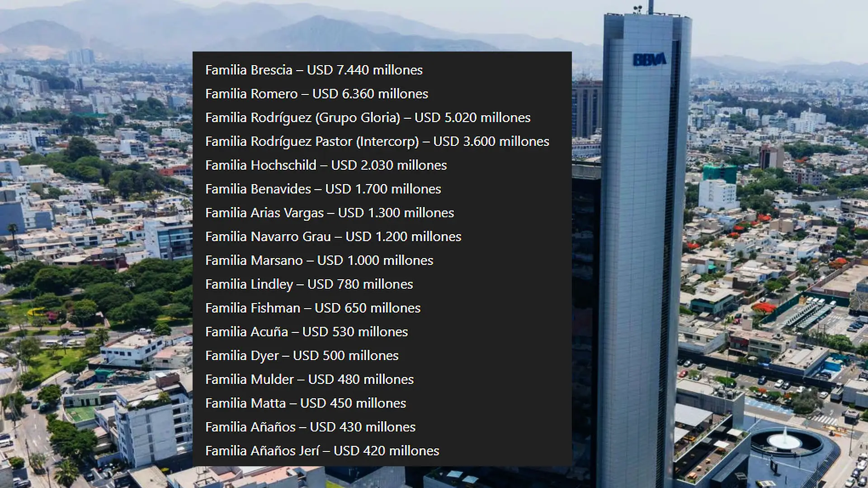Select the Familia Romero entry
The width and height of the screenshot is (868, 488).
click(x=316, y=94)
